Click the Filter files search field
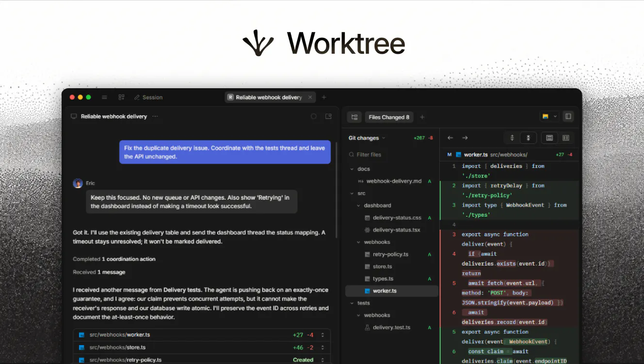644x364 pixels. [x=391, y=155]
